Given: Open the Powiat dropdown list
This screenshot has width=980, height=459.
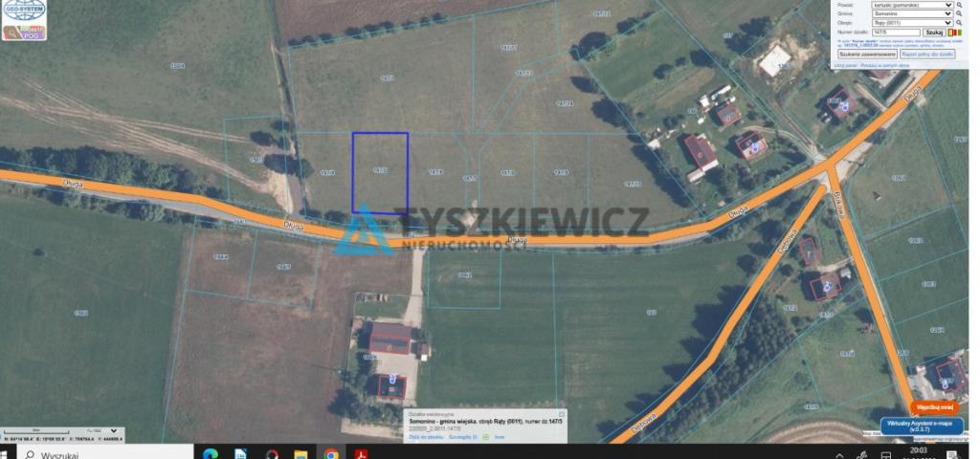Looking at the screenshot, I should coord(912,5).
